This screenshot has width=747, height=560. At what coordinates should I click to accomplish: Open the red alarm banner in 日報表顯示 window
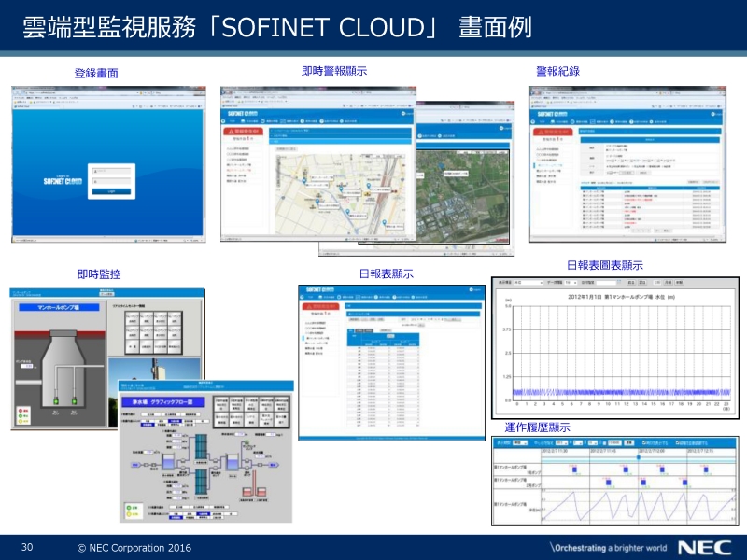point(321,306)
